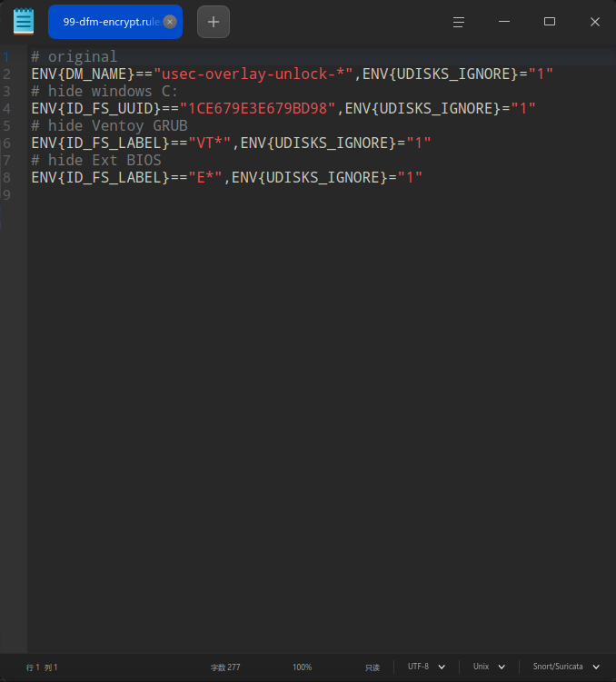Viewport: 616px width, 682px height.
Task: Click ENV{UDISKS_IGNORE} on line 2
Action: [441, 74]
